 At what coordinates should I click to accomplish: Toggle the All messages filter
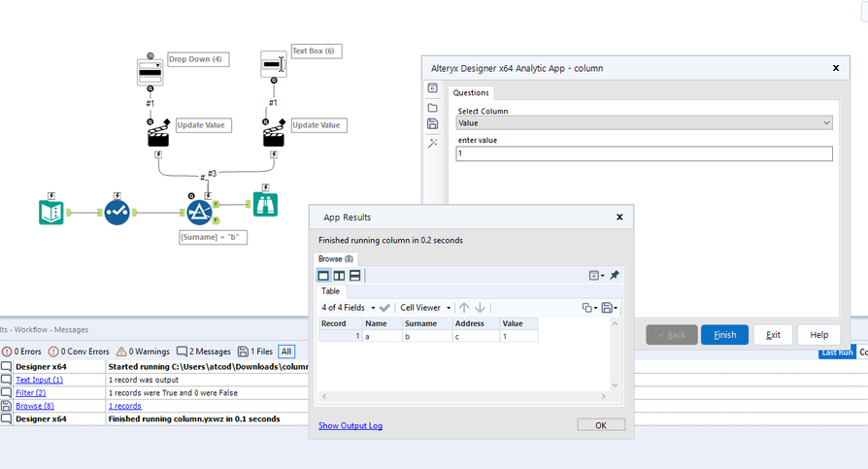point(286,352)
